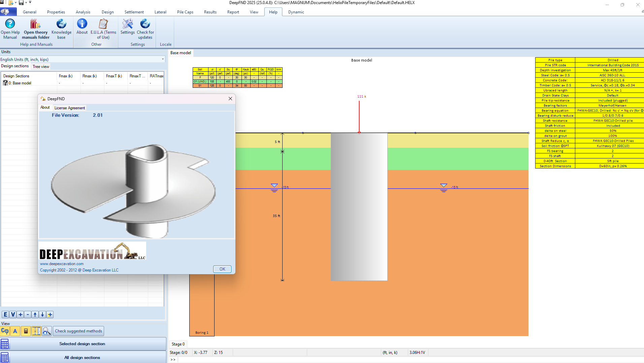Toggle the Cφ soil properties view
Screen dimensions: 644x363
5,331
